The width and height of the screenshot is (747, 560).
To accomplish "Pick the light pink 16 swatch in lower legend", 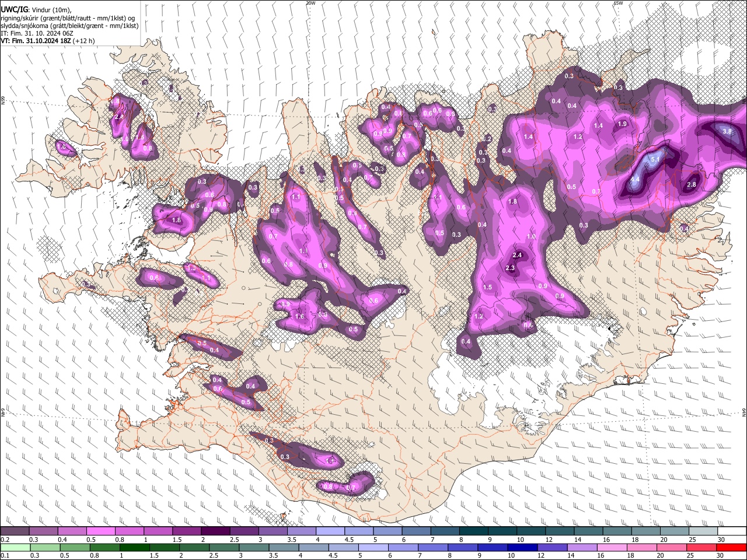I will [611, 547].
